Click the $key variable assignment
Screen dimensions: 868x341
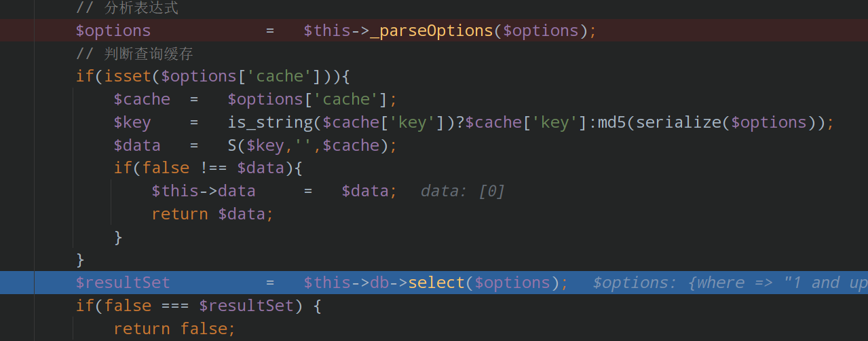pyautogui.click(x=132, y=122)
